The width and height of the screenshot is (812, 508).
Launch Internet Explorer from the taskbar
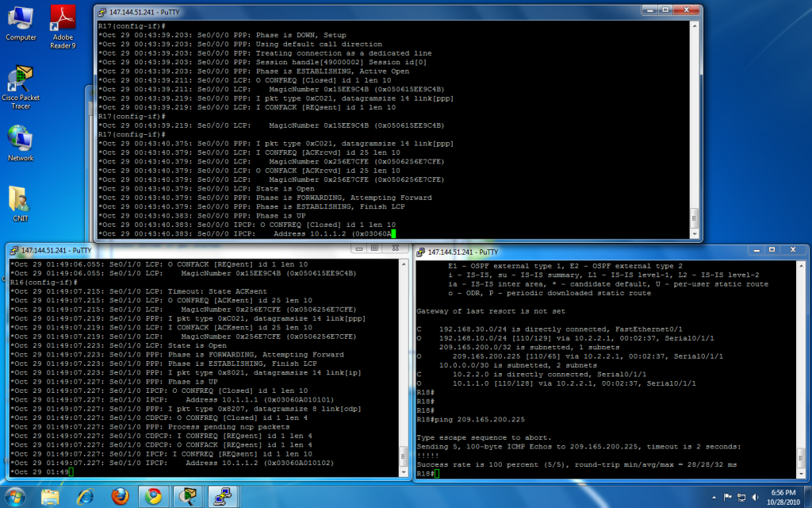pyautogui.click(x=86, y=497)
